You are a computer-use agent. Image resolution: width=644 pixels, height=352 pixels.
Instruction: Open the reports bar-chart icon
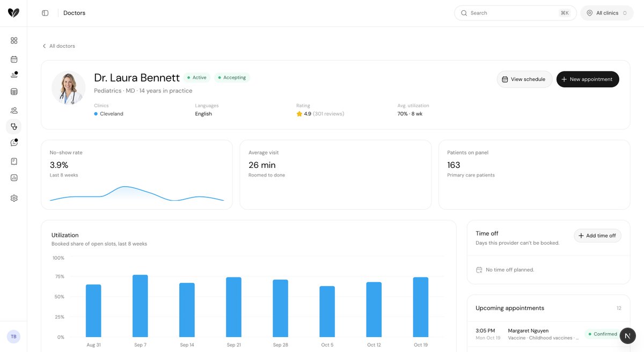[14, 178]
